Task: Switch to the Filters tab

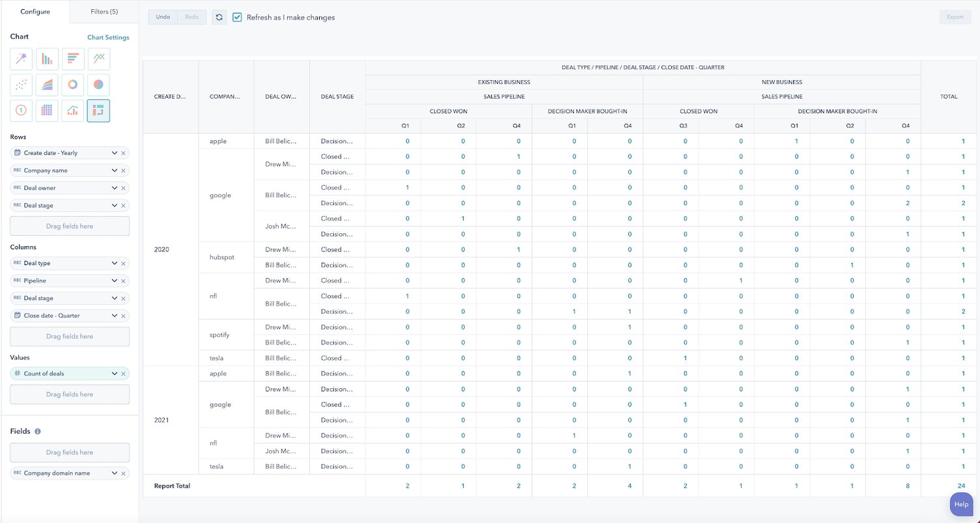Action: coord(103,11)
